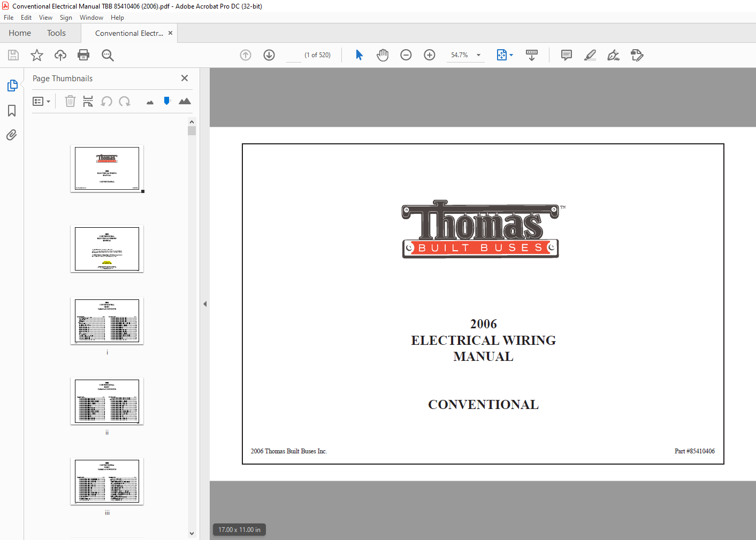This screenshot has width=756, height=540.
Task: Open the Bookmarks pane
Action: (12, 111)
